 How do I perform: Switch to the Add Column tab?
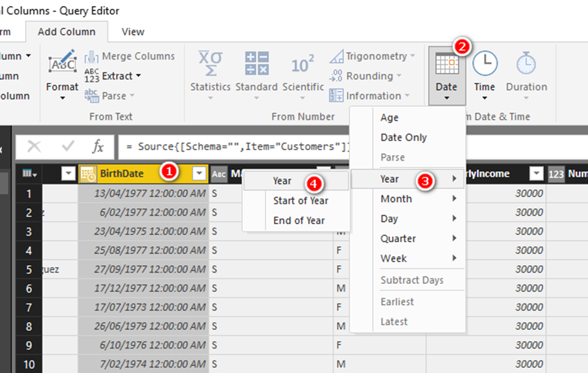(67, 32)
